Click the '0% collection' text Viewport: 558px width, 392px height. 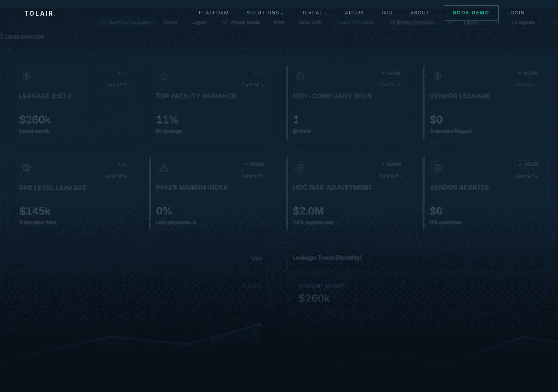click(446, 223)
